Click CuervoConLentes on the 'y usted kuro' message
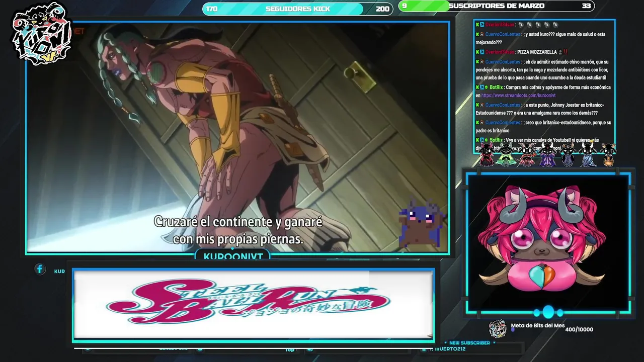Viewport: 644px width, 362px height. [503, 34]
